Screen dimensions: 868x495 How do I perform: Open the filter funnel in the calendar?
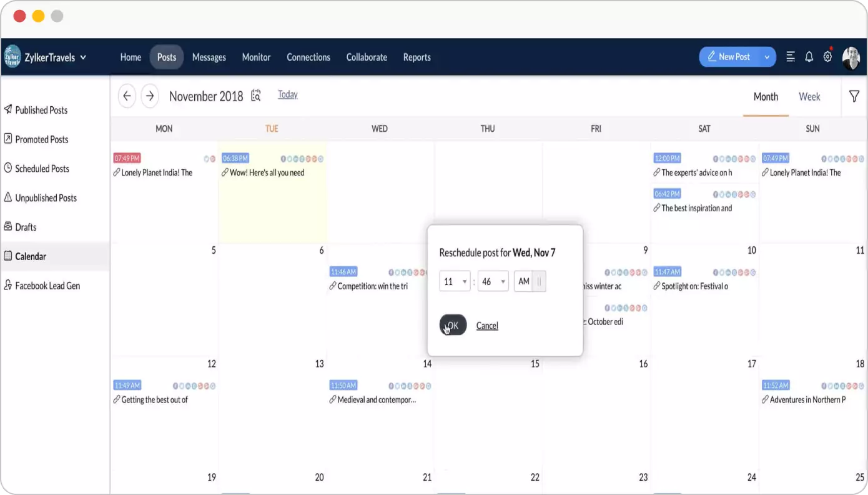[x=854, y=96]
